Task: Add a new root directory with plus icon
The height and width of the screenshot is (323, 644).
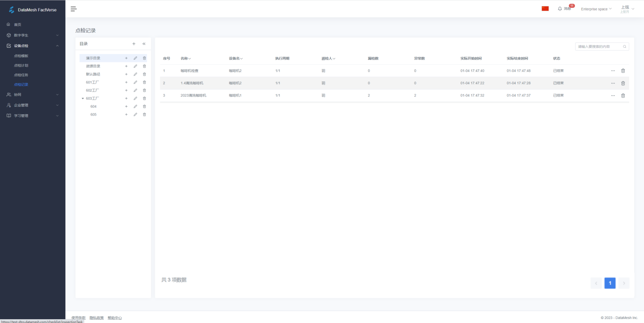Action: click(x=134, y=44)
